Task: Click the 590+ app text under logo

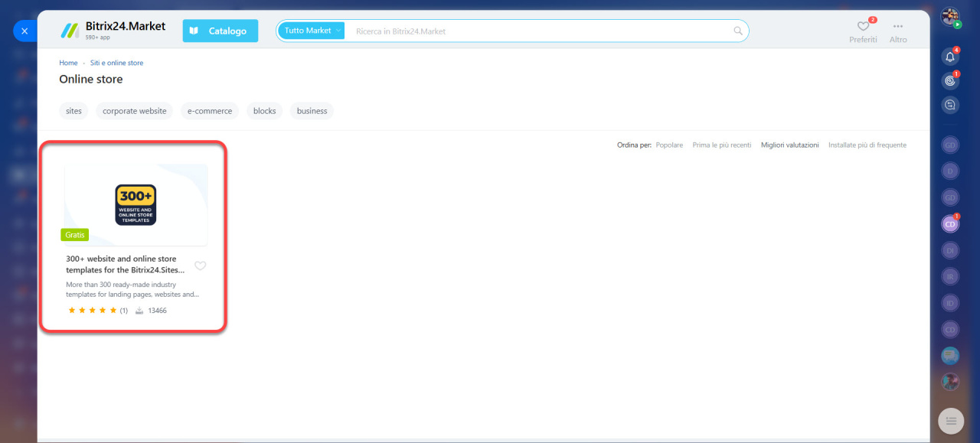Action: click(96, 37)
